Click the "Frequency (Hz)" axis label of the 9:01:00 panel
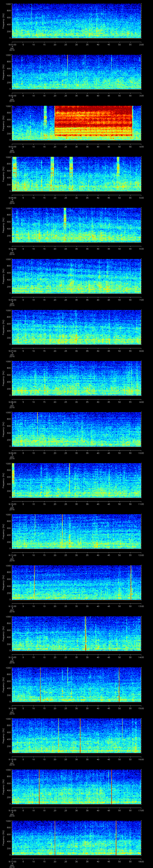The width and height of the screenshot is (153, 868). click(x=4, y=21)
